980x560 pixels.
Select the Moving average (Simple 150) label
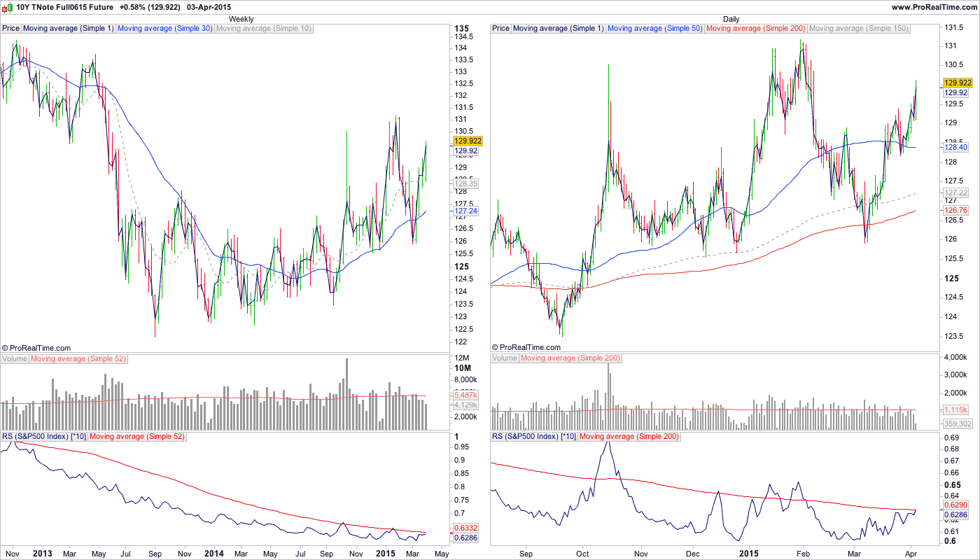(859, 29)
